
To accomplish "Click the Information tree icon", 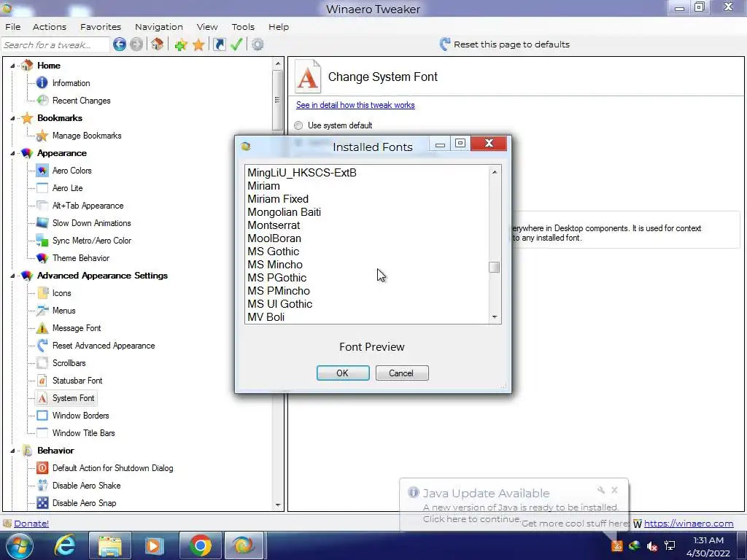I will (x=42, y=83).
